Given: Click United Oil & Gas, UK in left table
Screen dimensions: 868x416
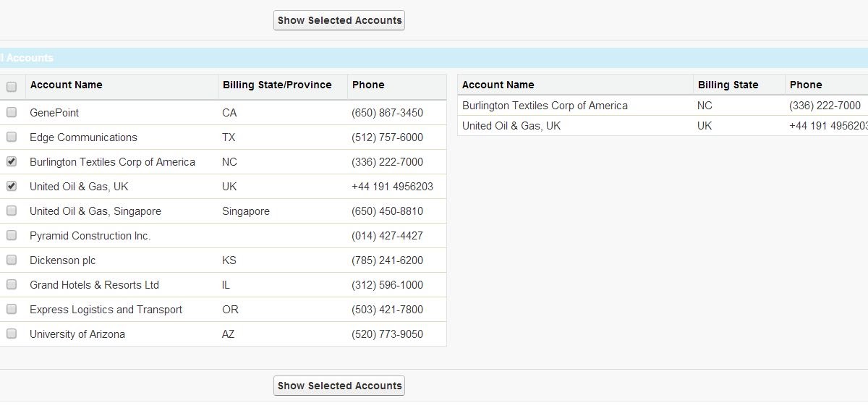Looking at the screenshot, I should tap(79, 187).
